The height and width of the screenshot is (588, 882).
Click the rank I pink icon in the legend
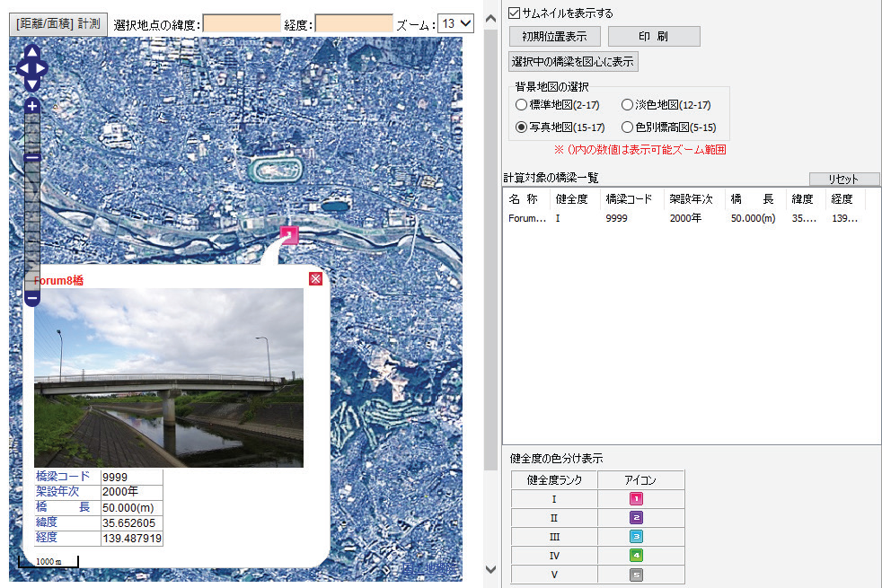pos(636,498)
